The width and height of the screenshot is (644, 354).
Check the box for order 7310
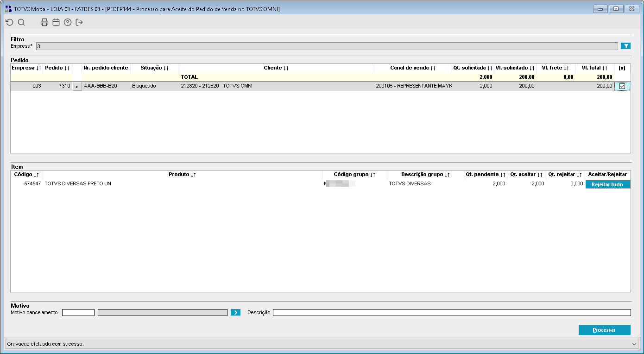[622, 86]
